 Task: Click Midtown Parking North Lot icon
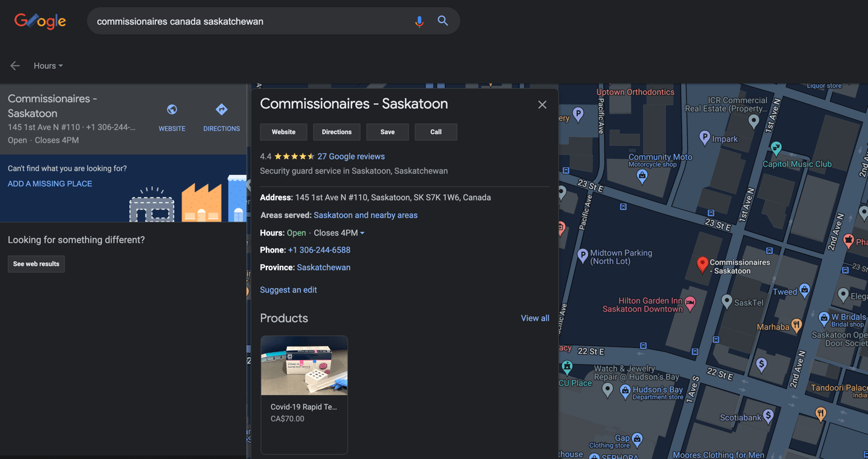[583, 256]
